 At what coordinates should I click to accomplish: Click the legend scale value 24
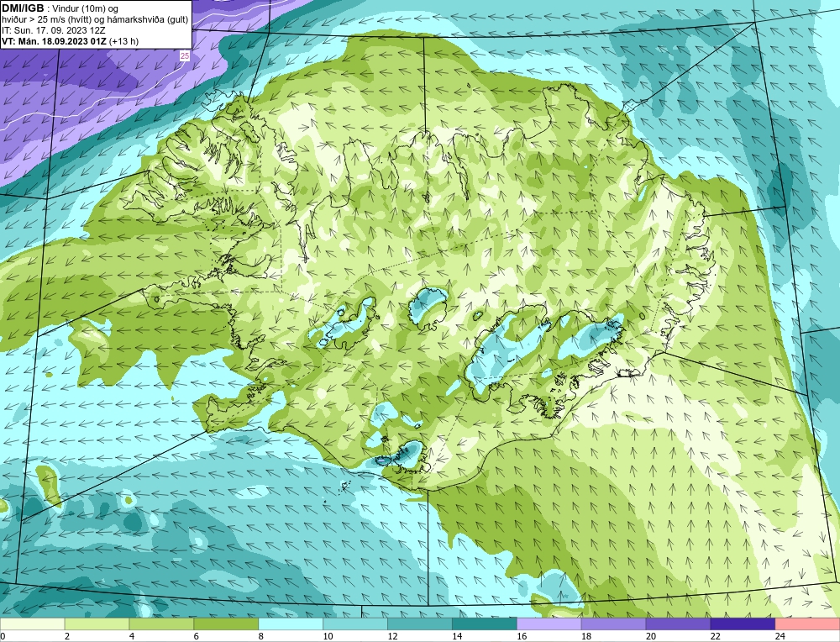pos(780,636)
